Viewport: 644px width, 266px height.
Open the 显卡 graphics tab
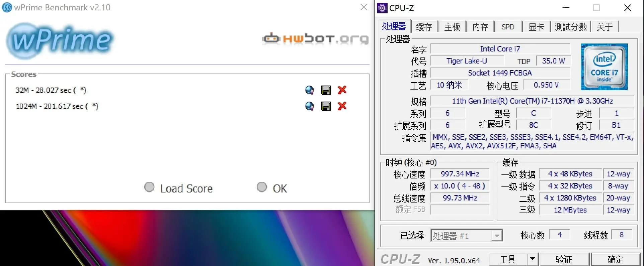click(x=536, y=27)
